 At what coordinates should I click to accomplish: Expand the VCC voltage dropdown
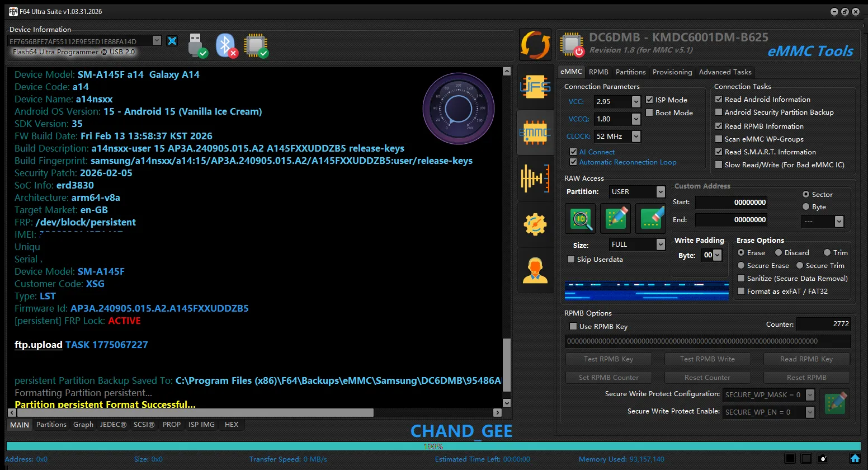click(x=636, y=101)
